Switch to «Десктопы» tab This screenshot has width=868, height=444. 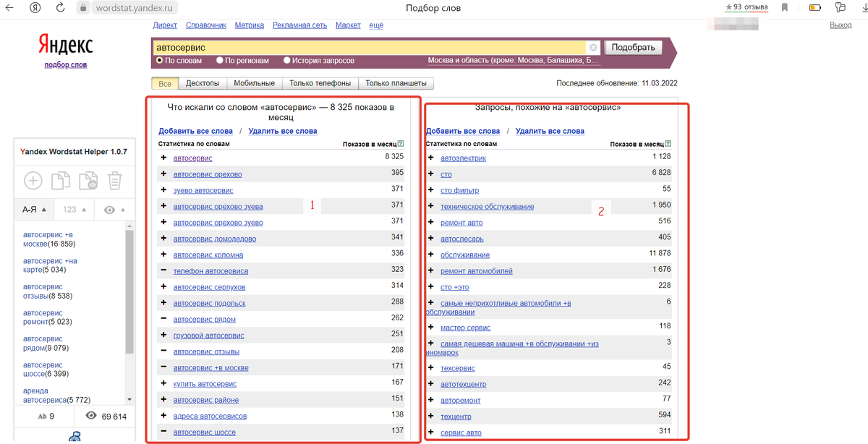coord(203,83)
